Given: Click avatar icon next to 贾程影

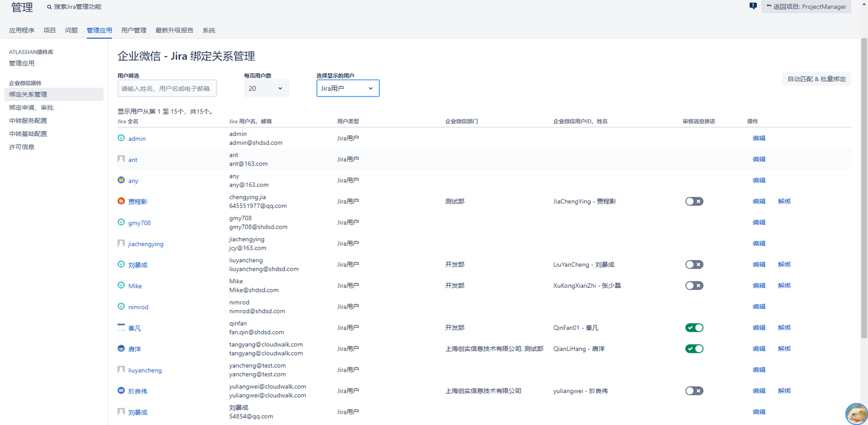Looking at the screenshot, I should (121, 201).
